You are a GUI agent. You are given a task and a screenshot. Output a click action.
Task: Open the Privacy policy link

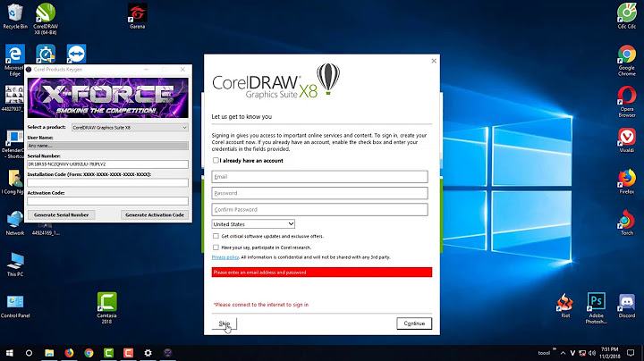pos(225,257)
